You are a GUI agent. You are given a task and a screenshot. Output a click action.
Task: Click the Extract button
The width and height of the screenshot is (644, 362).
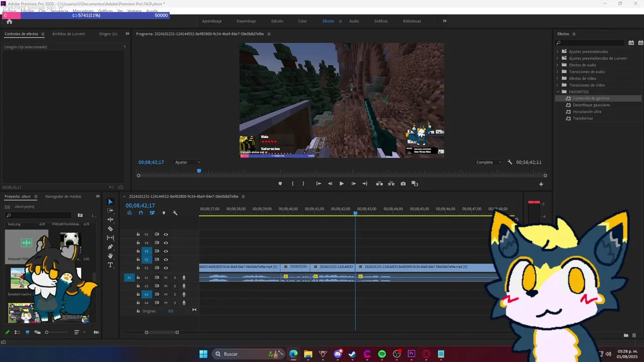point(391,184)
